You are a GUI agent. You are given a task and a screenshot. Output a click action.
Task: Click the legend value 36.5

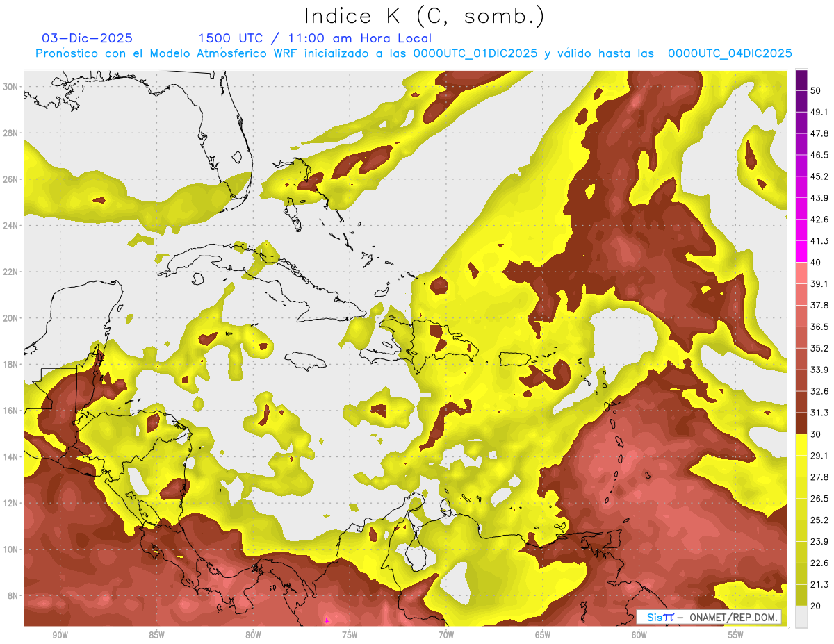(x=819, y=327)
